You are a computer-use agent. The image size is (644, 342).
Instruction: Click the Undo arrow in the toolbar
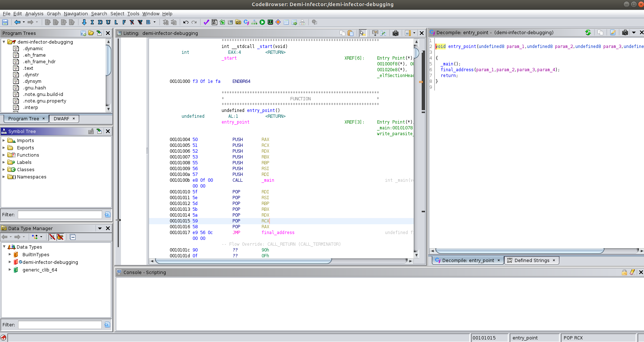(186, 23)
